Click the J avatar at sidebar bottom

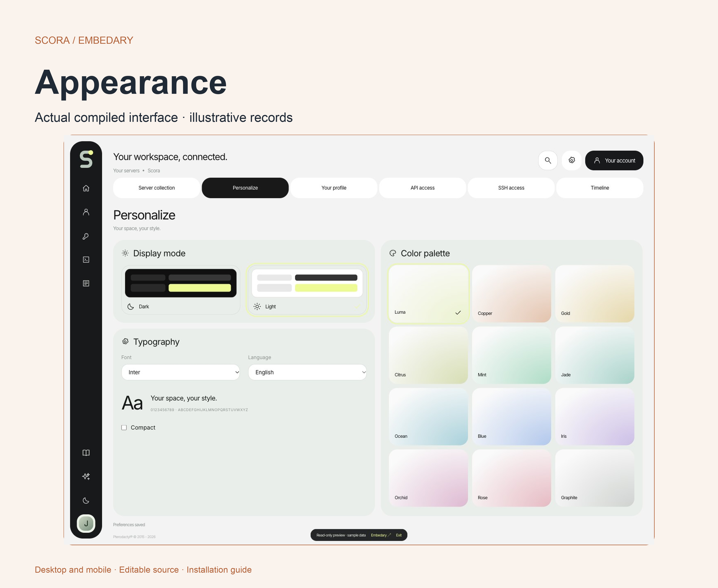point(86,524)
